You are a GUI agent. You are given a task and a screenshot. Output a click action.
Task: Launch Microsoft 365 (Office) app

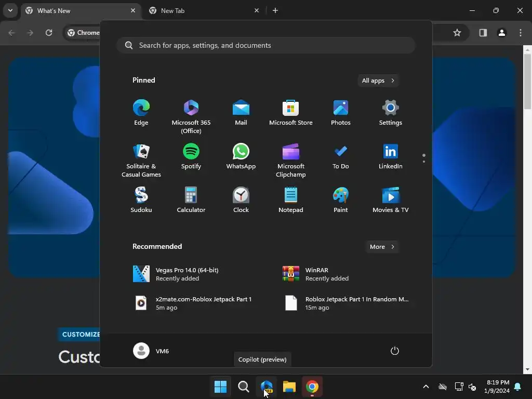191,116
